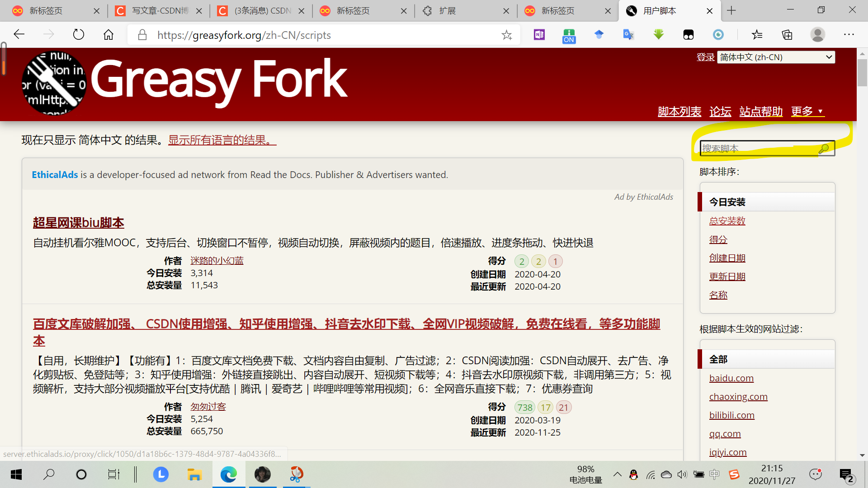Go to browser home page icon

tap(108, 35)
